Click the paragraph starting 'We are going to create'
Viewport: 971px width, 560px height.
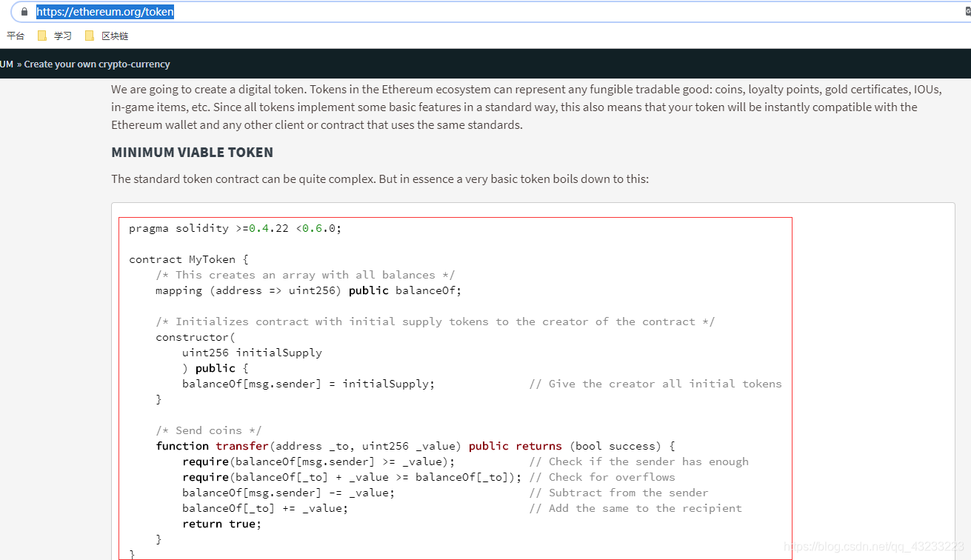527,107
